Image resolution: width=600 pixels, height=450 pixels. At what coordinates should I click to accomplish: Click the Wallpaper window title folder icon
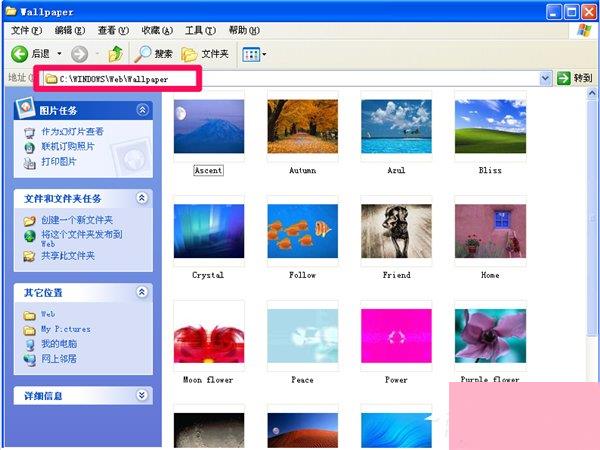pyautogui.click(x=11, y=11)
